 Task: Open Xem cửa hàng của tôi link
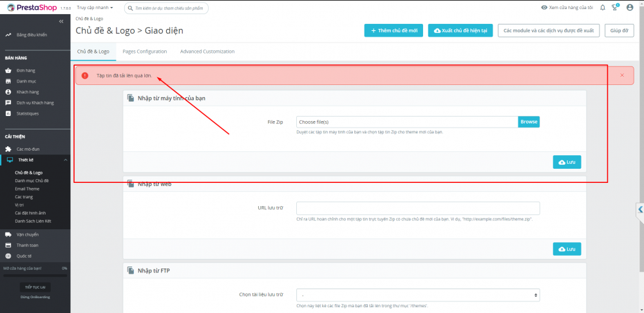567,7
